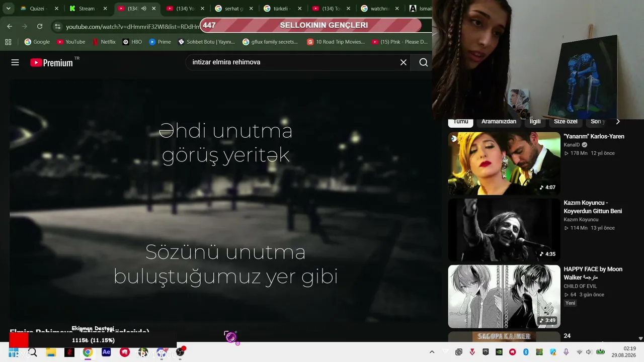Image resolution: width=644 pixels, height=362 pixels.
Task: Open the Netflix bookmark
Action: (x=104, y=42)
